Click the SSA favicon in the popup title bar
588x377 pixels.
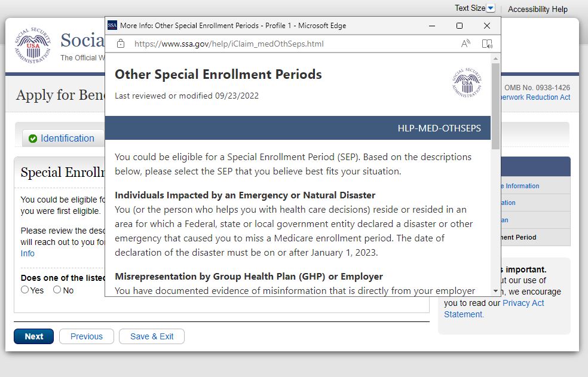tap(112, 26)
